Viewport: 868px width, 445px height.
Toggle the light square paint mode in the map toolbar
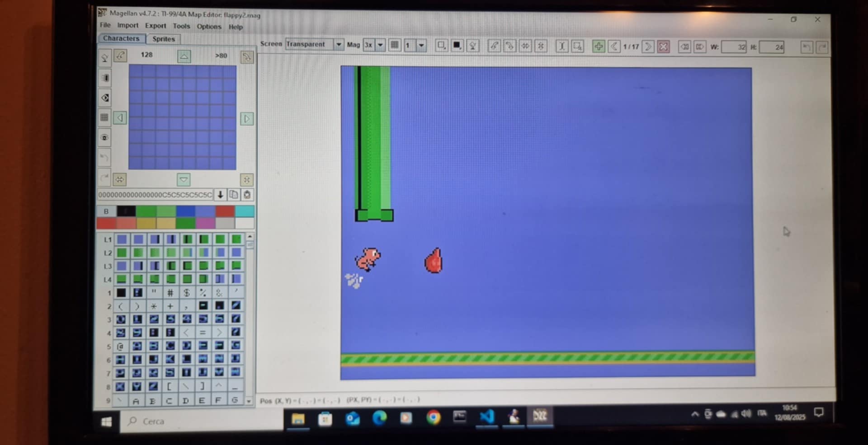[x=441, y=45]
